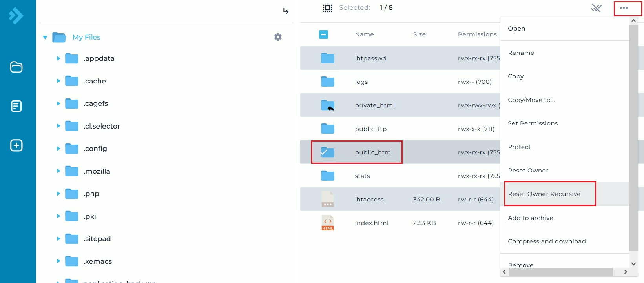Image resolution: width=644 pixels, height=283 pixels.
Task: Click Compress and download option
Action: coord(546,241)
